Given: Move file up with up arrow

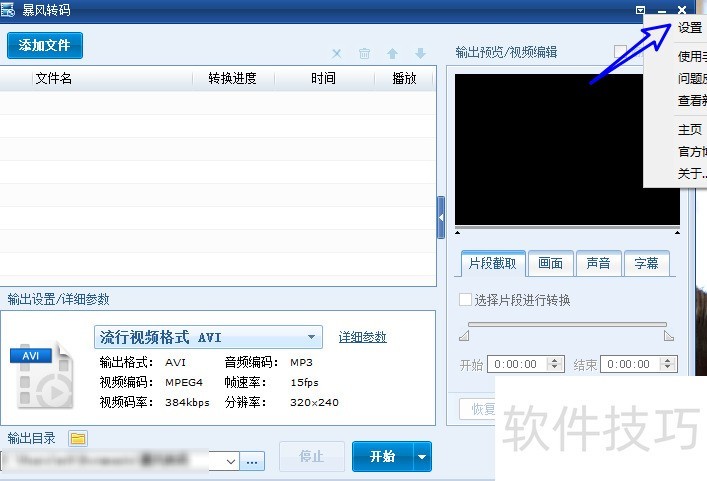Looking at the screenshot, I should pos(392,54).
